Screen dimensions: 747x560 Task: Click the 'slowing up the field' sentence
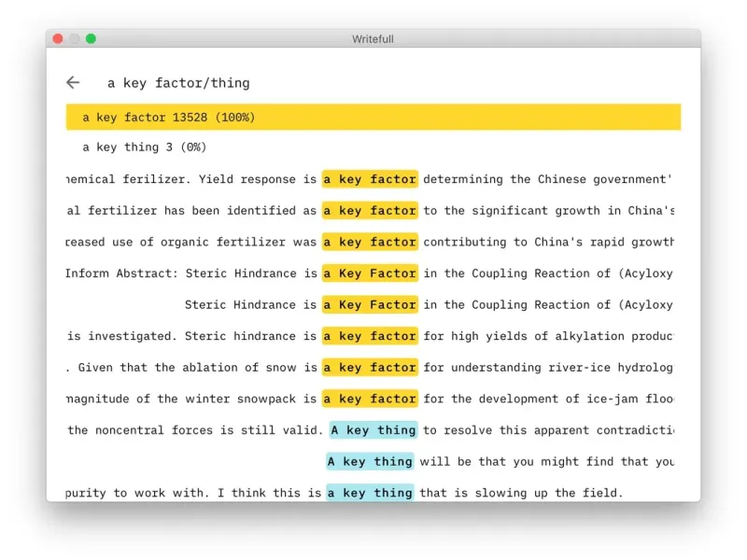point(345,493)
